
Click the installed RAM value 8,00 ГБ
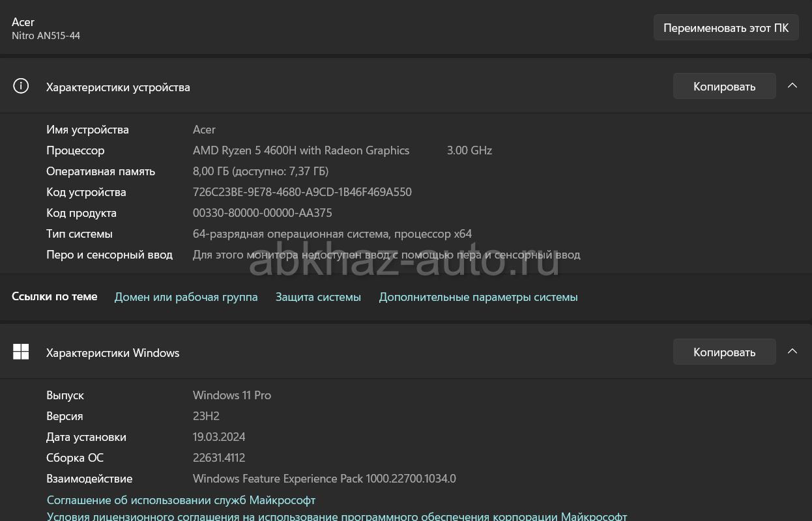click(x=261, y=171)
